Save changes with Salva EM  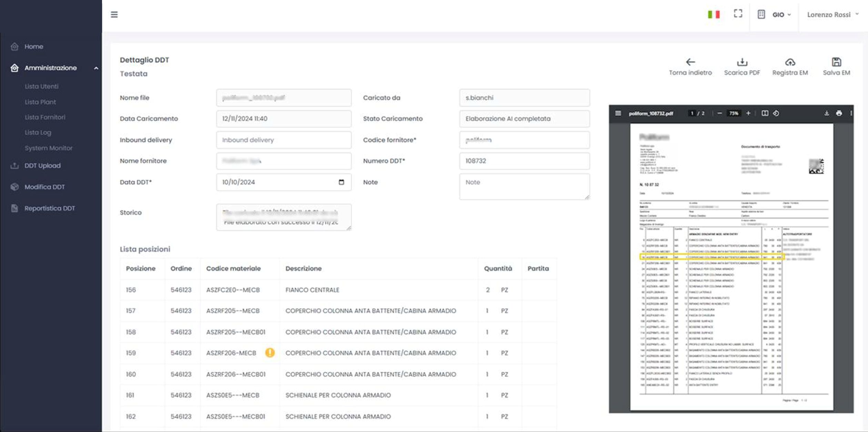coord(837,66)
